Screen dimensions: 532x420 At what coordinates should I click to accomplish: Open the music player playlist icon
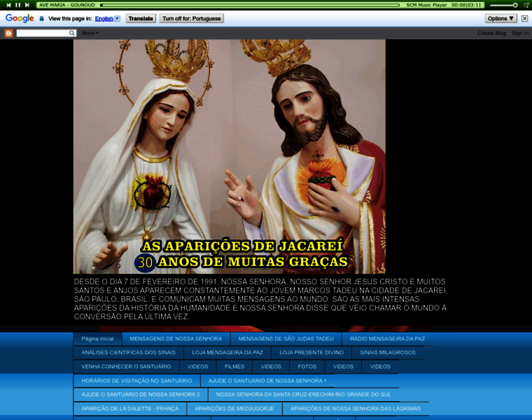pos(525,5)
